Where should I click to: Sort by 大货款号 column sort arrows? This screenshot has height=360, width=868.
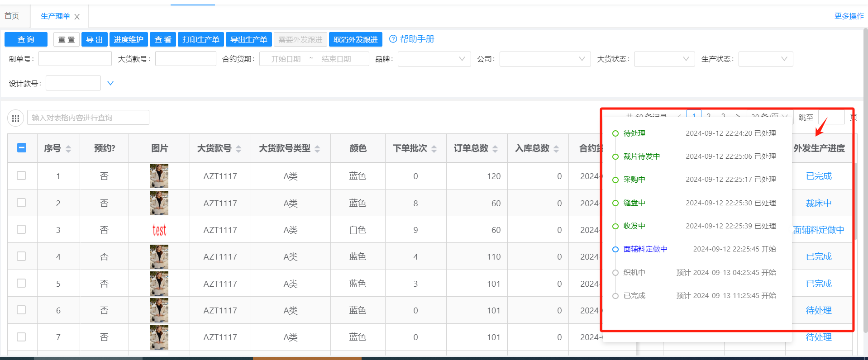point(238,149)
